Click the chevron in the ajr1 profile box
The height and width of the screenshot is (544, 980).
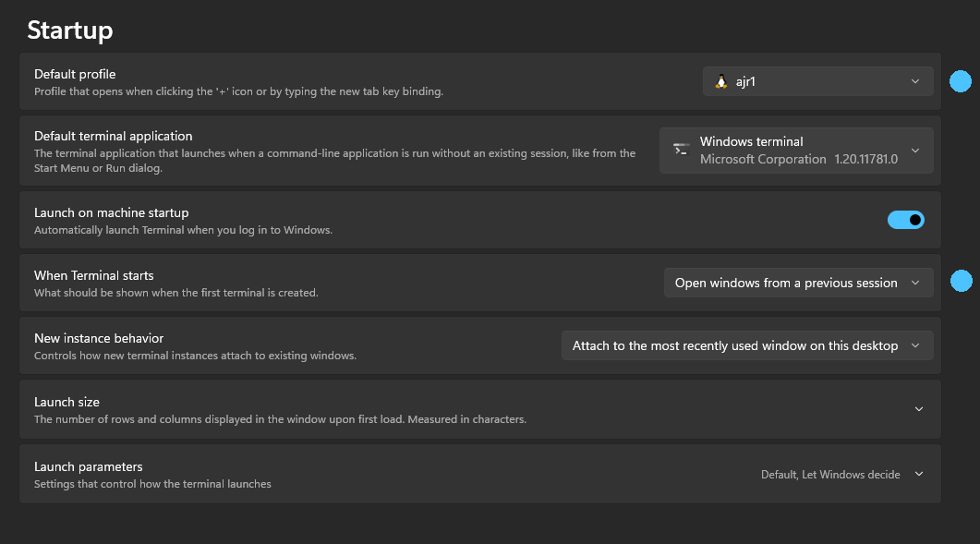(915, 81)
